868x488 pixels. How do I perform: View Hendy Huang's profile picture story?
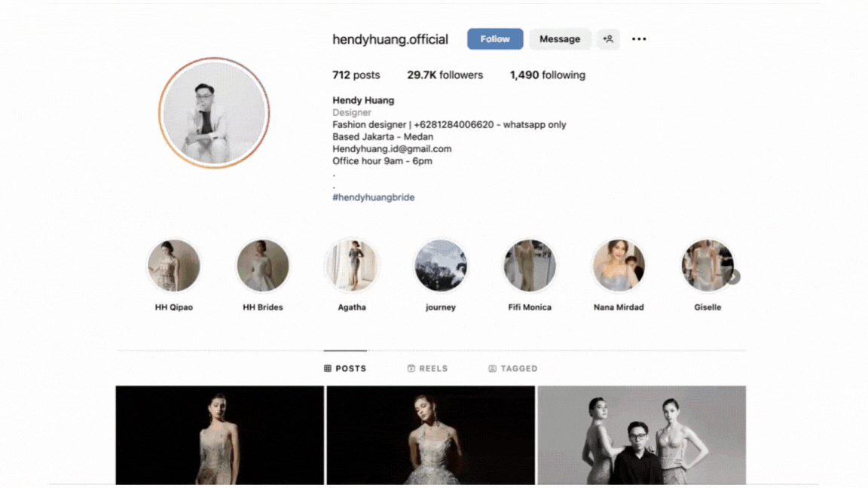click(x=214, y=113)
